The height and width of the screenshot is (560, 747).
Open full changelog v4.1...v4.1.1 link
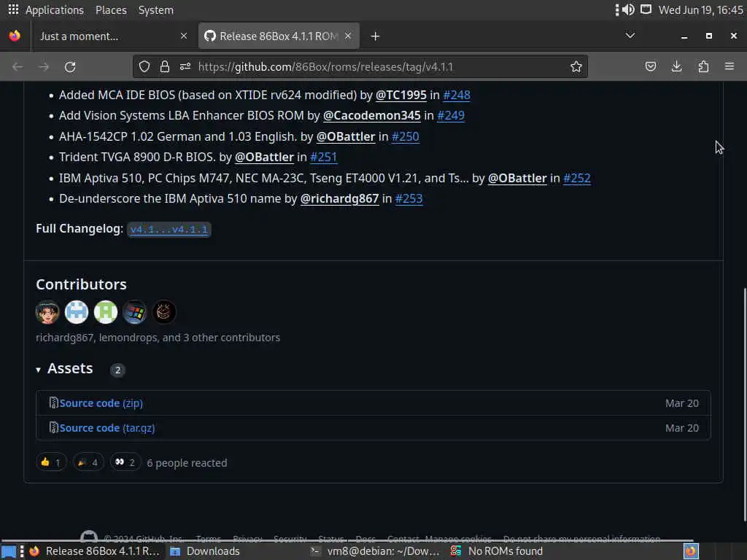pos(169,229)
